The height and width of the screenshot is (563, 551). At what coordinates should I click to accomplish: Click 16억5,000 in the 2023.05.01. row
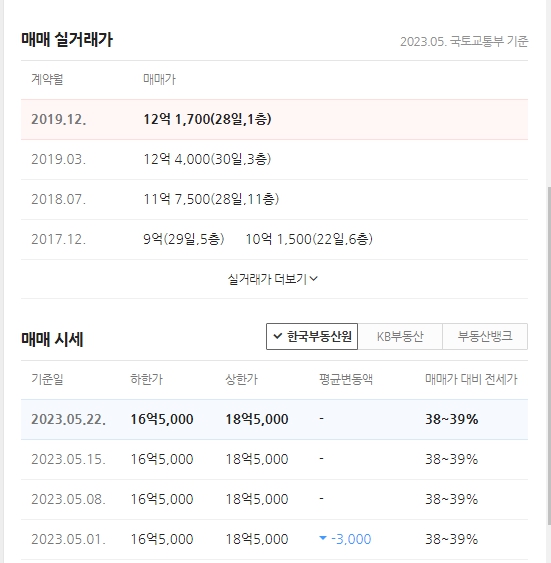click(x=162, y=539)
